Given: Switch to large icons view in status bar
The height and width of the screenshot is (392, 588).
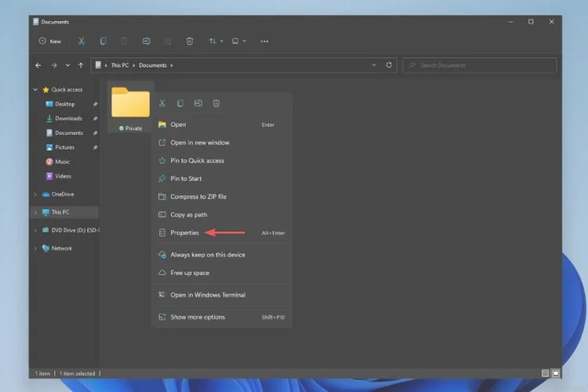Looking at the screenshot, I should (556, 373).
